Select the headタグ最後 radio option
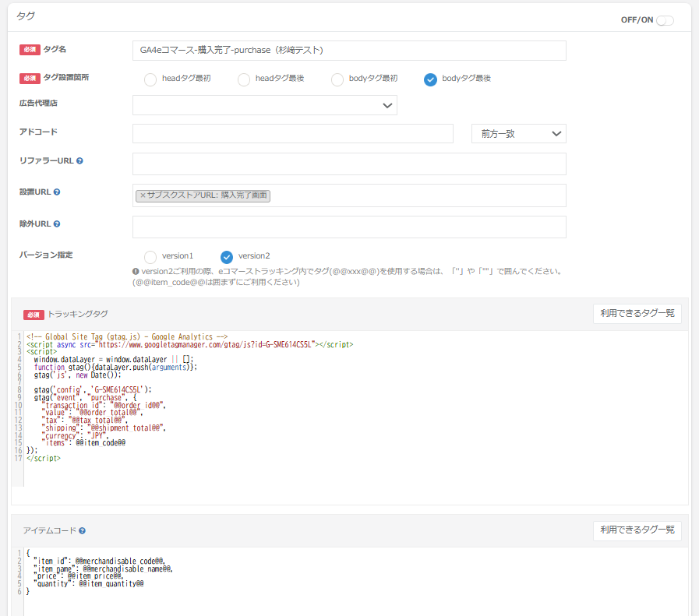Image resolution: width=699 pixels, height=616 pixels. (x=244, y=79)
